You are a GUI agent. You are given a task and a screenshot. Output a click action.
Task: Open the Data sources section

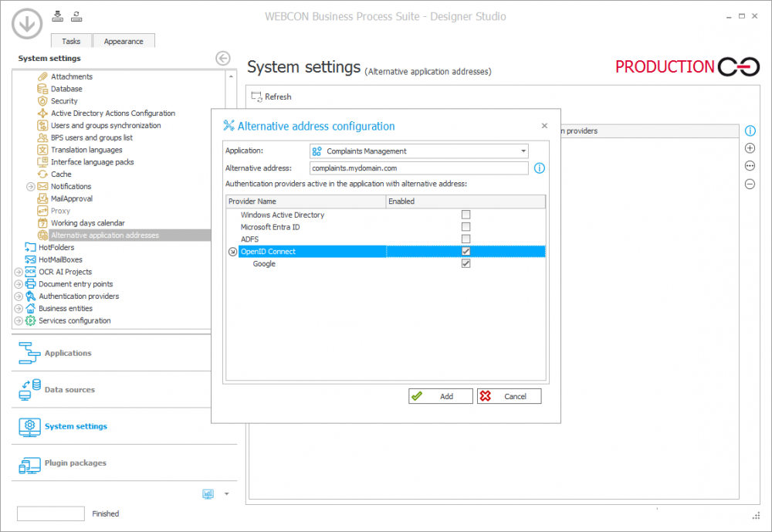click(124, 390)
